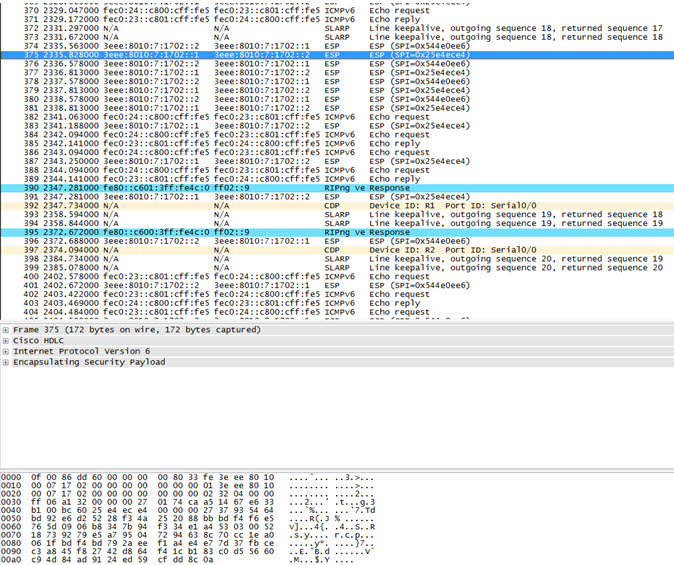Select packet 374 ESP SPI=0x544e0ee6 row
The height and width of the screenshot is (565, 674).
point(337,46)
